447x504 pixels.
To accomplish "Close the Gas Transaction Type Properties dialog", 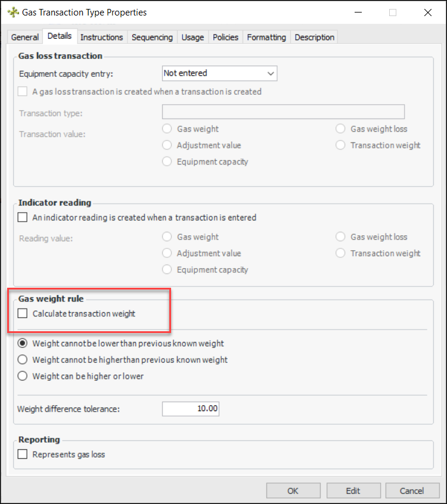I will (x=428, y=12).
